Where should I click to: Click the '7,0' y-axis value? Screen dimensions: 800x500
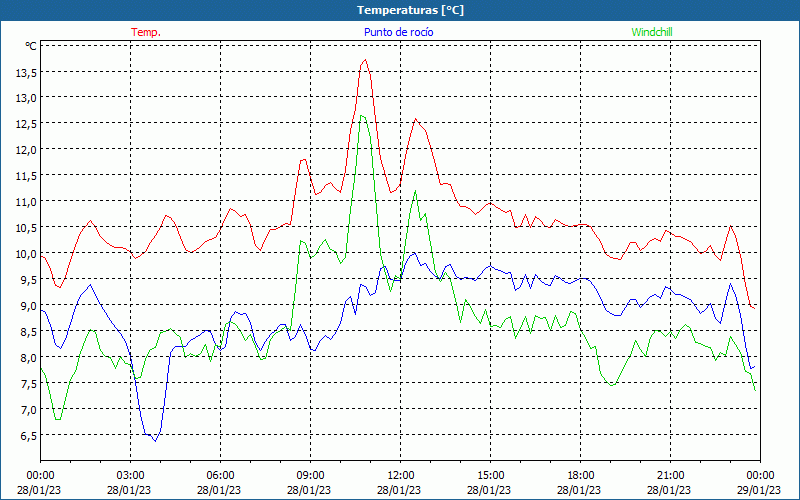[x=29, y=410]
